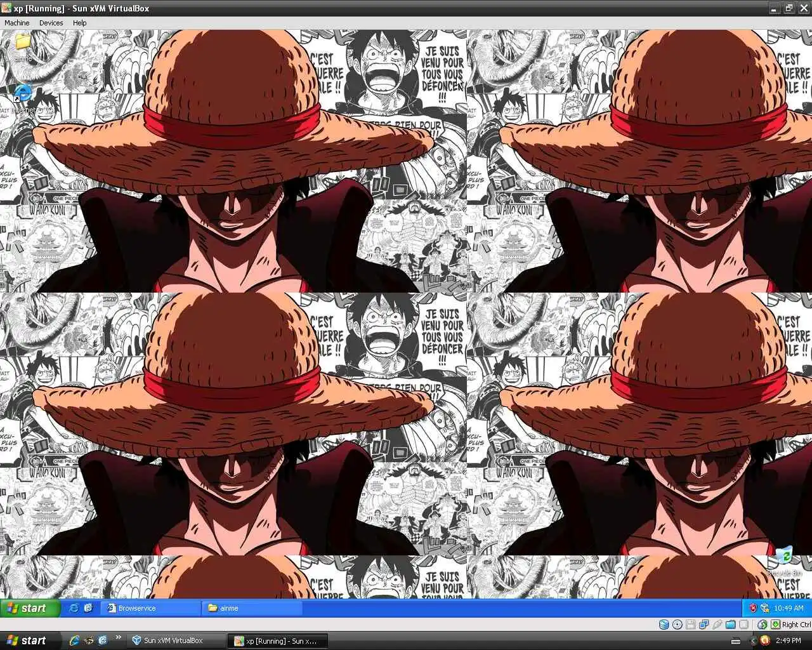Image resolution: width=812 pixels, height=650 pixels.
Task: Click the third host quick launch icon
Action: coord(103,640)
